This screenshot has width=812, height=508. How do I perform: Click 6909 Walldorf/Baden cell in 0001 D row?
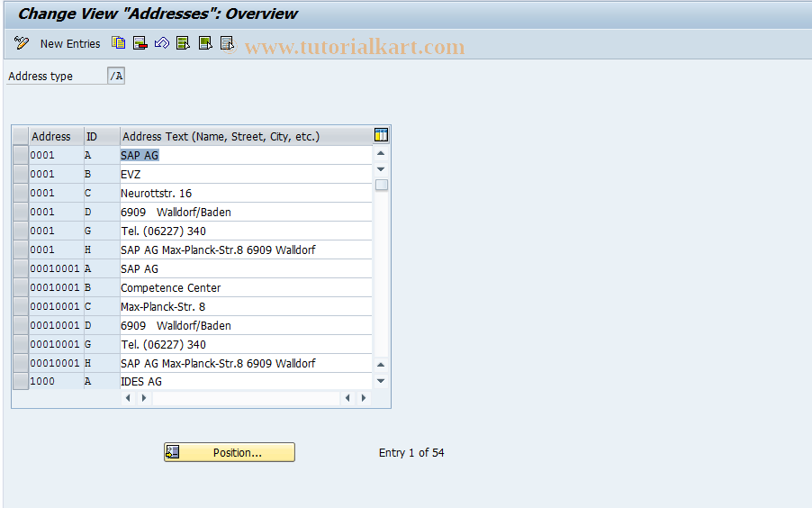pyautogui.click(x=246, y=212)
